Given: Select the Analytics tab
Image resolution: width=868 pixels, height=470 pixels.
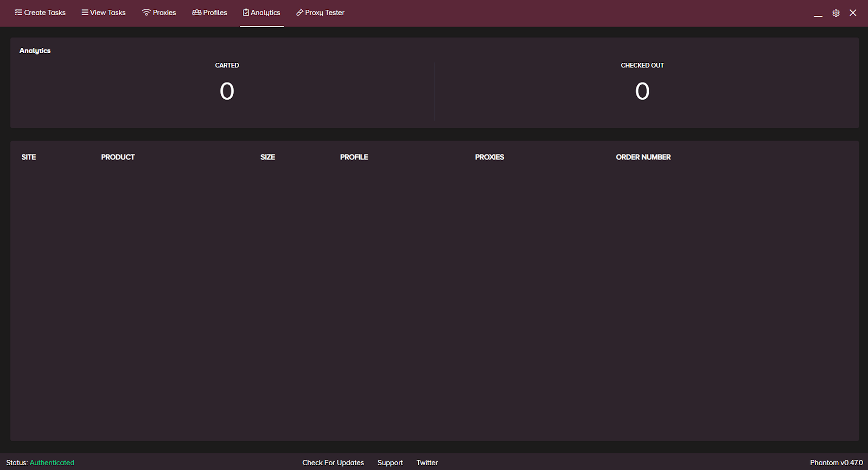Looking at the screenshot, I should [x=261, y=12].
